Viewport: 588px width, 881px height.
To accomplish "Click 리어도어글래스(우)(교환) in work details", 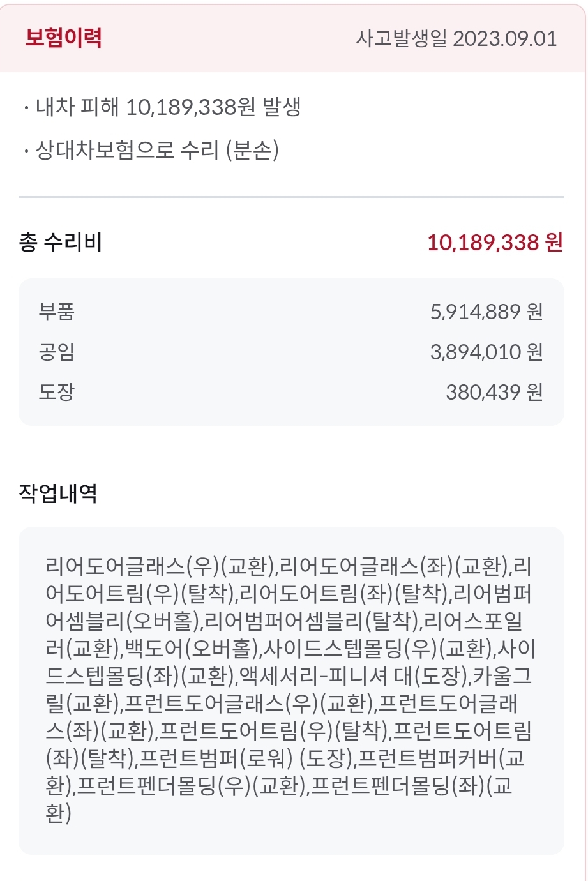I will click(x=160, y=566).
